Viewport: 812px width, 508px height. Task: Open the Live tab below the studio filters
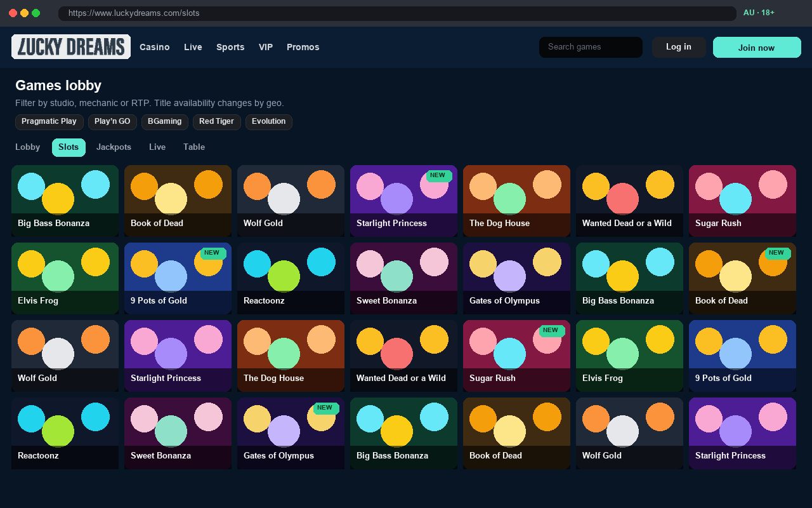pos(157,147)
